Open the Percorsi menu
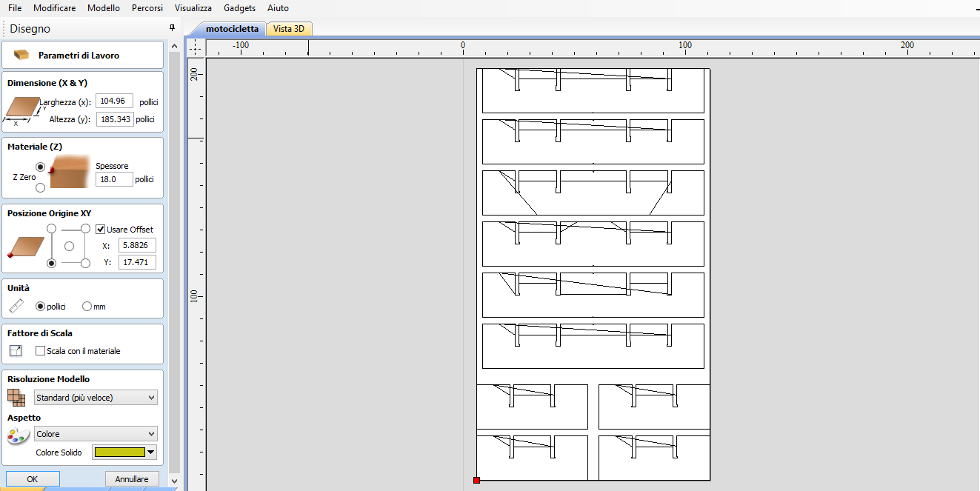The width and height of the screenshot is (980, 491). (148, 8)
